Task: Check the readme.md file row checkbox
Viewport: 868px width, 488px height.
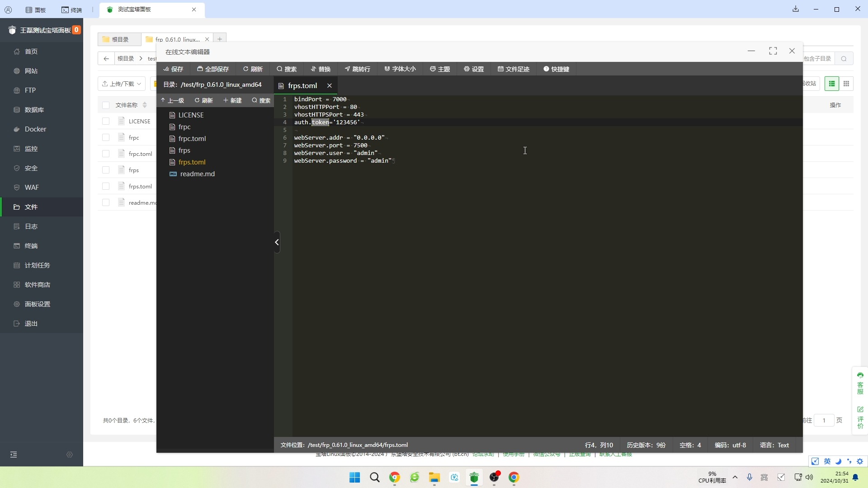Action: pyautogui.click(x=106, y=202)
